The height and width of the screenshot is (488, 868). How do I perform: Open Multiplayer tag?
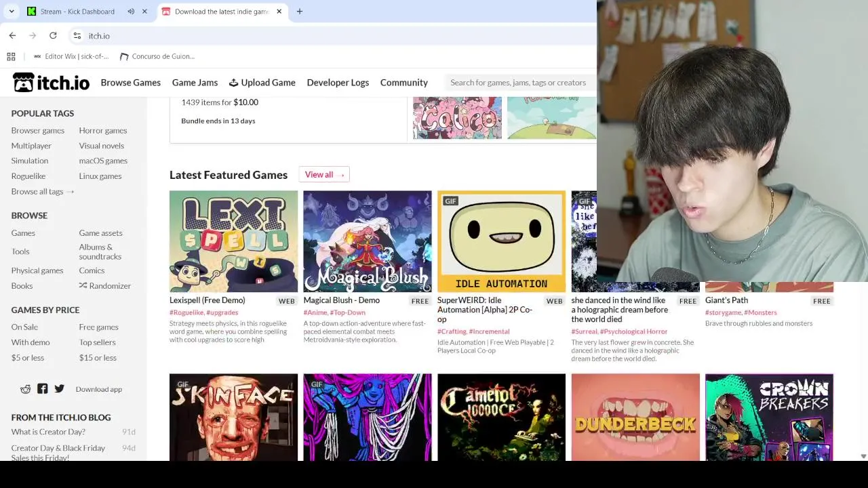click(x=31, y=146)
